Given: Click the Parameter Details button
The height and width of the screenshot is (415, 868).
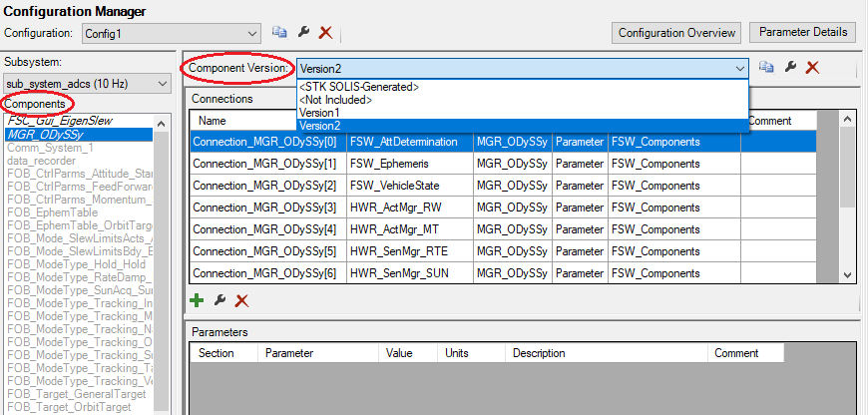Looking at the screenshot, I should coord(802,32).
